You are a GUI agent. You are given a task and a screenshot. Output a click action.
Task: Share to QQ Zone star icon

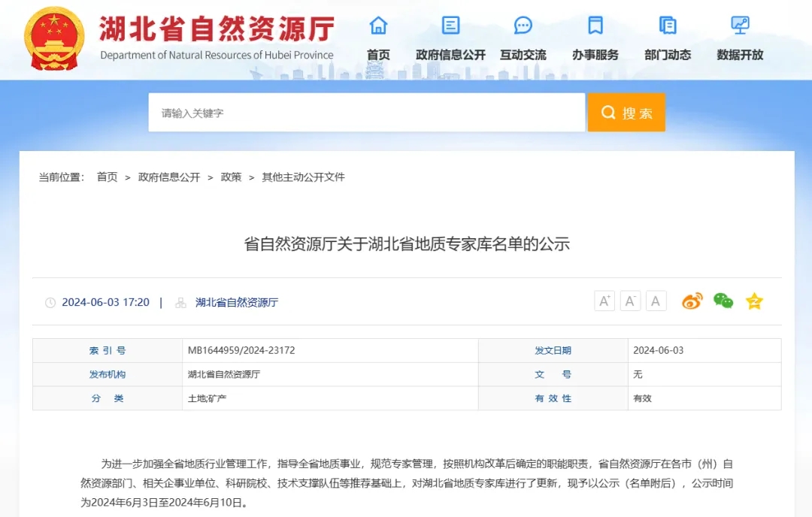coord(754,301)
